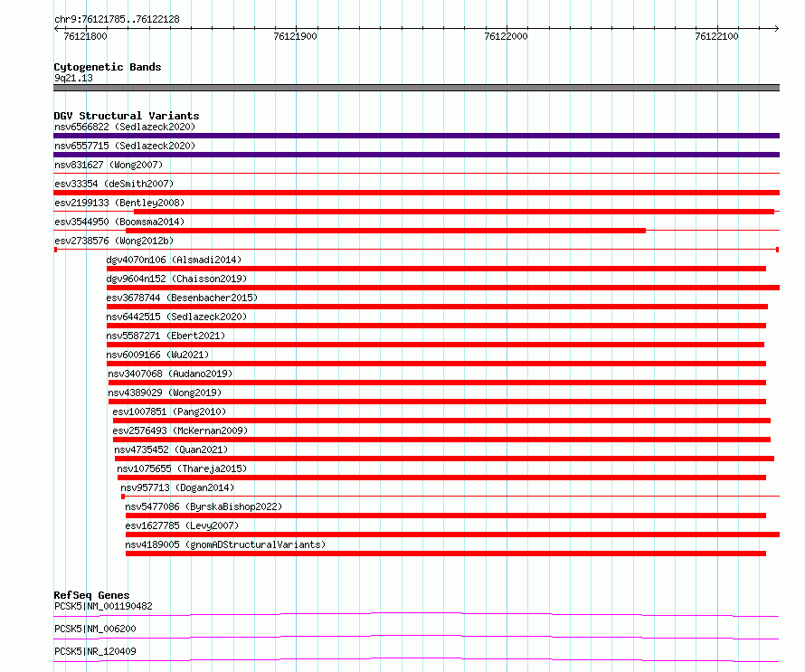Select esv1007851 (Pang2010) label

169,412
